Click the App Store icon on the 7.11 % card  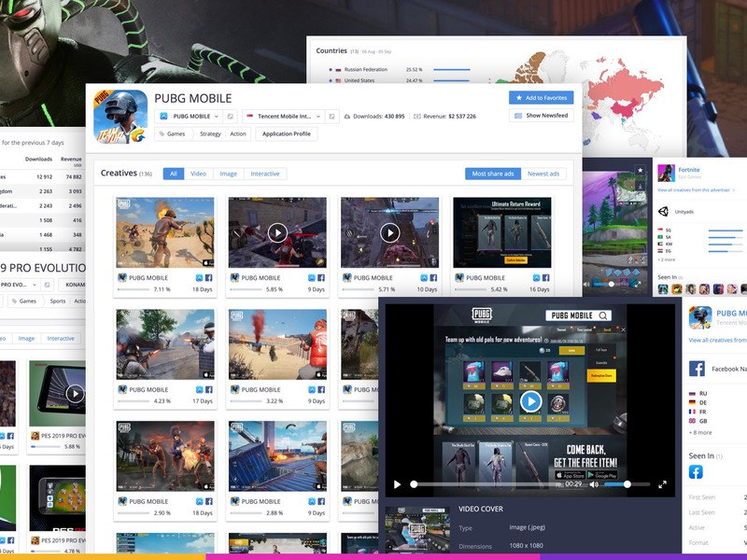(199, 277)
